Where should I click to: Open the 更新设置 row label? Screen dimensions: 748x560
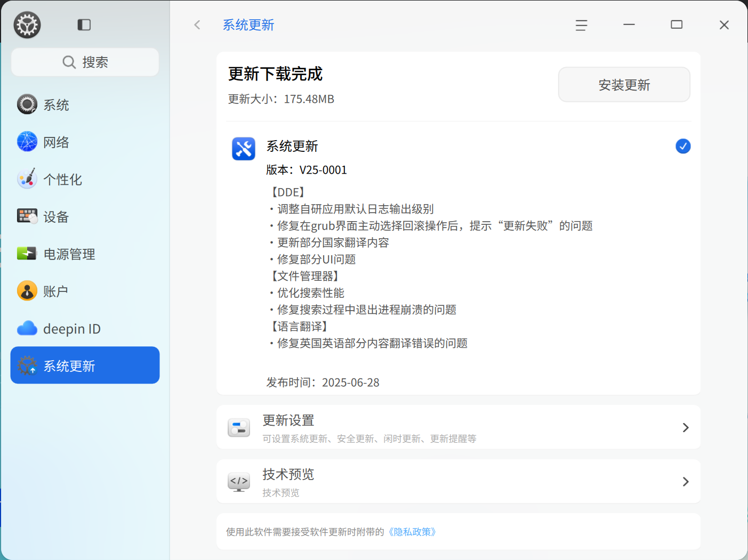288,420
